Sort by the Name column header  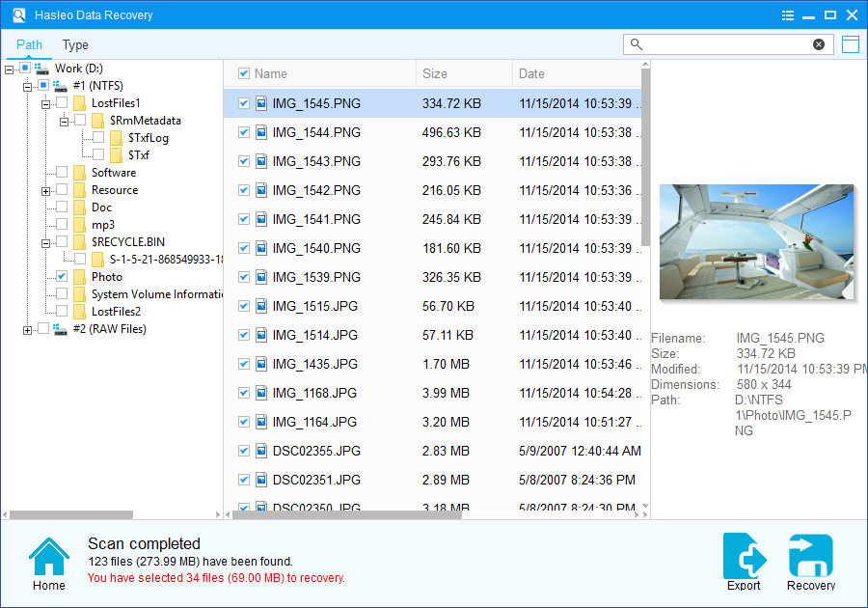[271, 73]
